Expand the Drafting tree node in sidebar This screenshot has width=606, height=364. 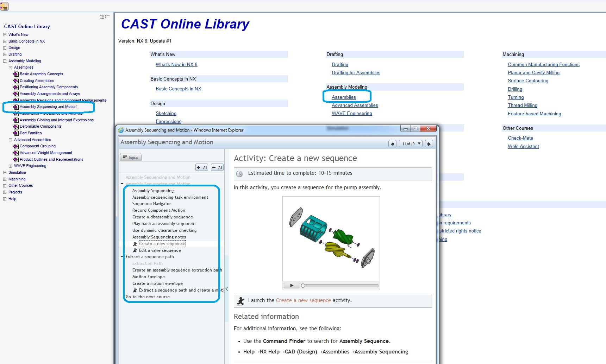pyautogui.click(x=5, y=55)
